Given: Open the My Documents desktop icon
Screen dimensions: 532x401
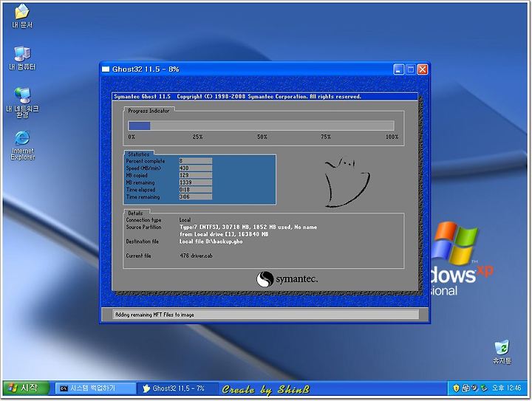Looking at the screenshot, I should point(21,16).
